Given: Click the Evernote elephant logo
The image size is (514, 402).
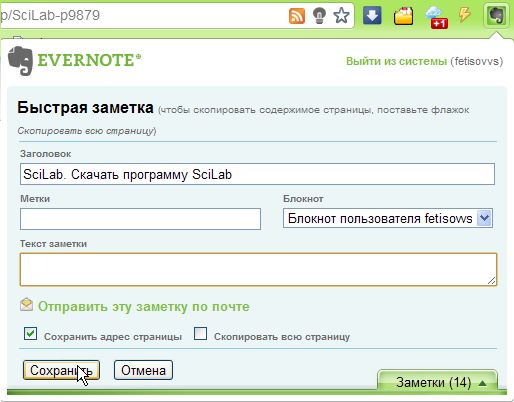Looking at the screenshot, I should point(21,61).
